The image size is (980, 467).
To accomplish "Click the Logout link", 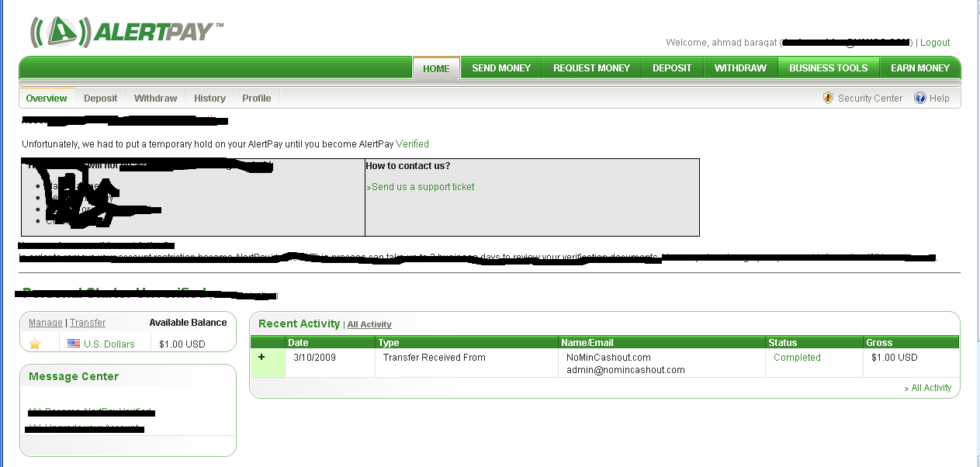I will (935, 43).
